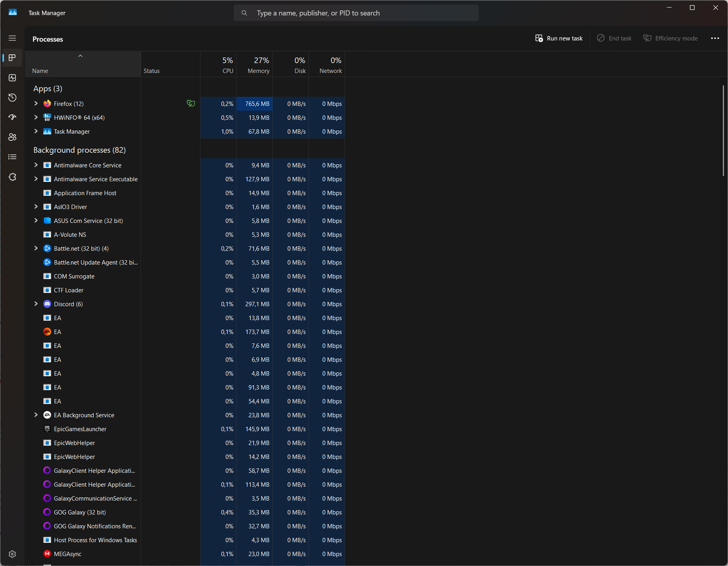Click the HWiNFO 64 app icon

pyautogui.click(x=47, y=117)
